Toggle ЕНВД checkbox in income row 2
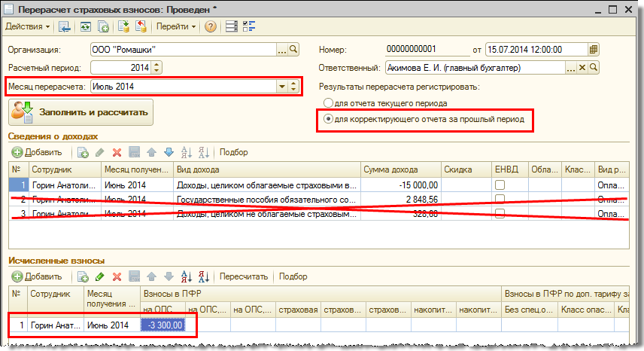The height and width of the screenshot is (351, 644). 500,200
